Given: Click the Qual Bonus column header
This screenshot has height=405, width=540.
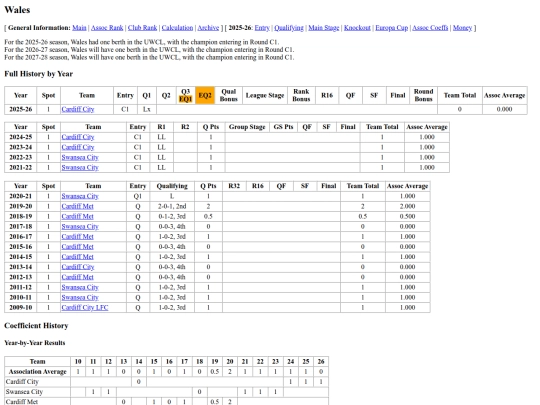Looking at the screenshot, I should click(229, 95).
